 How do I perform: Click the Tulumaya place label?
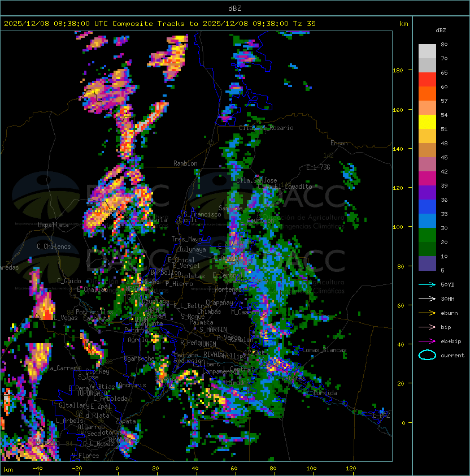(193, 249)
